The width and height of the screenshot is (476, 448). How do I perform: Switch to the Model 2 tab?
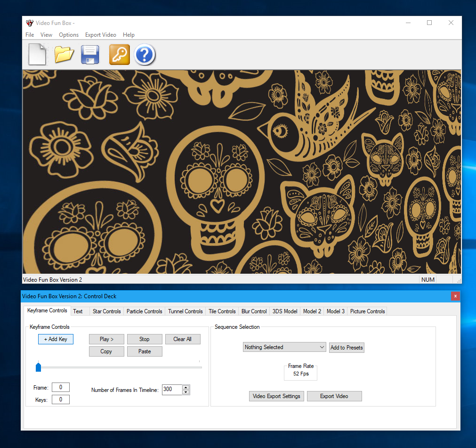(x=312, y=311)
